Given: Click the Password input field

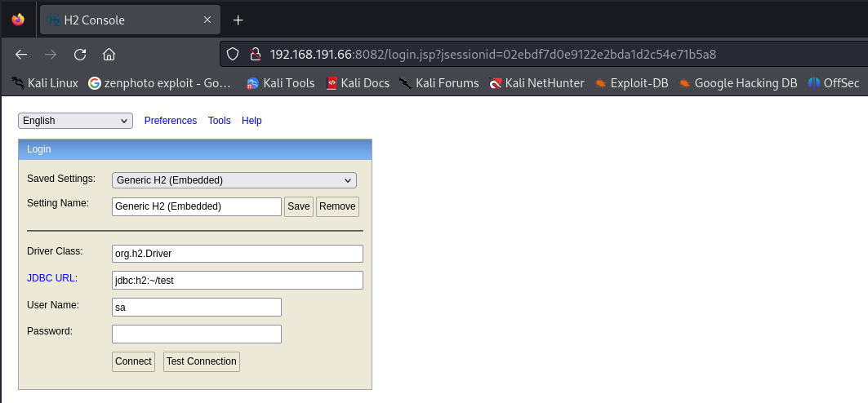Looking at the screenshot, I should [196, 334].
